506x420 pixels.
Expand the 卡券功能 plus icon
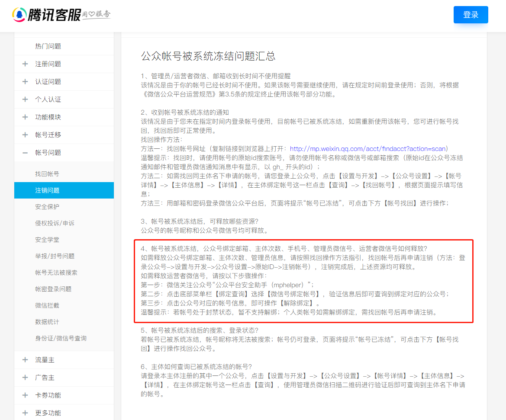tap(25, 395)
